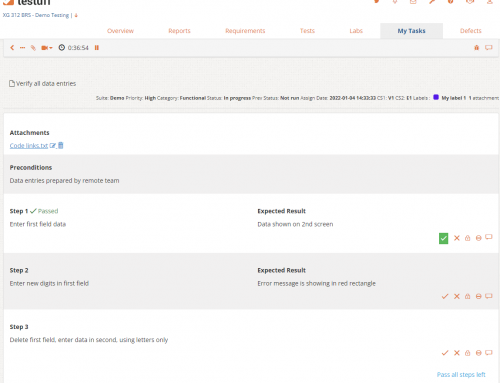
Task: Add a comment to Step 1
Action: [x=489, y=237]
